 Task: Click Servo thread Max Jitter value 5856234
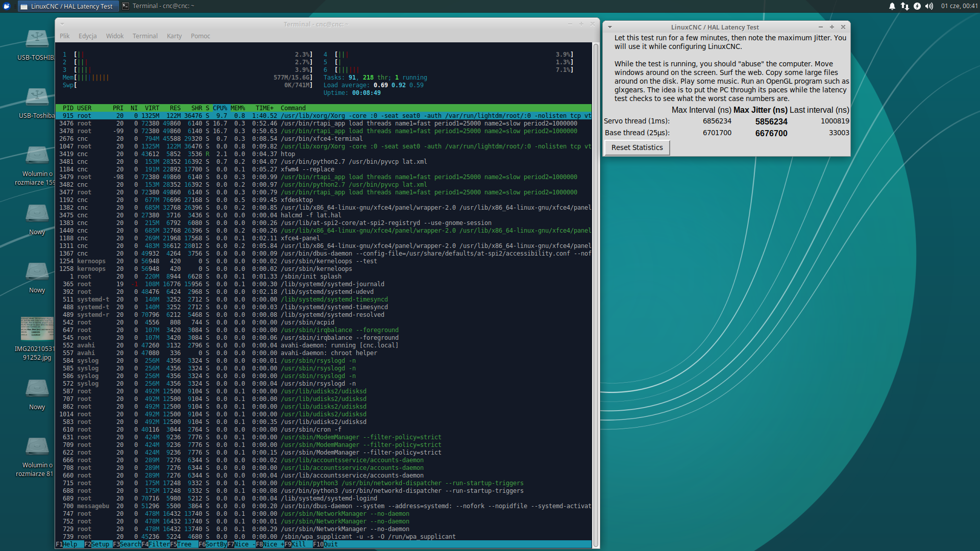pyautogui.click(x=771, y=121)
